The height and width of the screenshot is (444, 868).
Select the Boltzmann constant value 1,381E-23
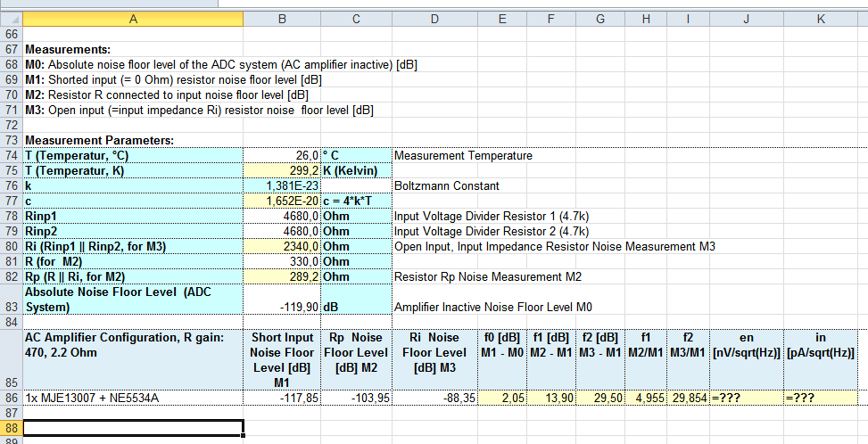[282, 185]
